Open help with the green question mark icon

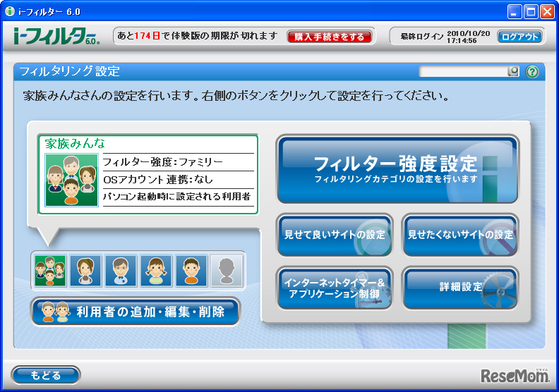pyautogui.click(x=532, y=72)
